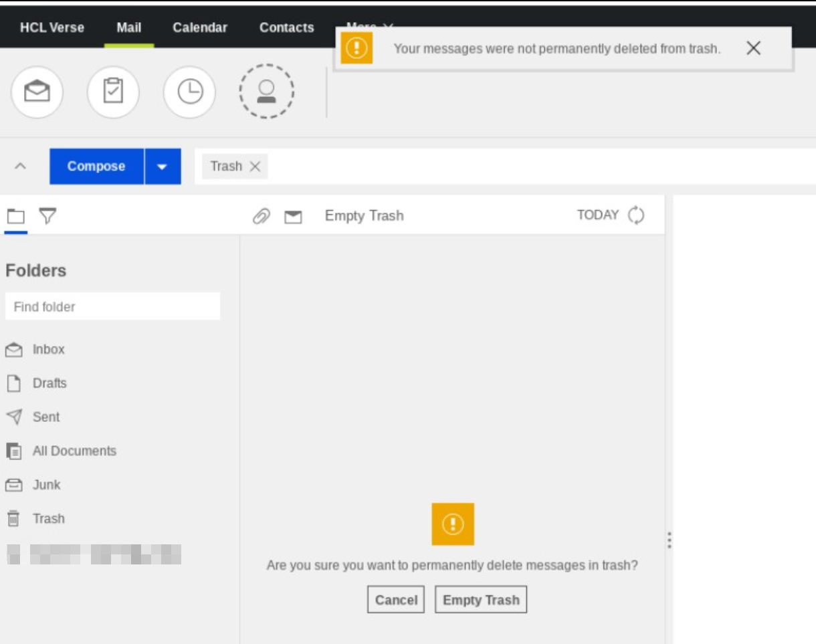816x644 pixels.
Task: Open the Junk folder
Action: [x=46, y=485]
